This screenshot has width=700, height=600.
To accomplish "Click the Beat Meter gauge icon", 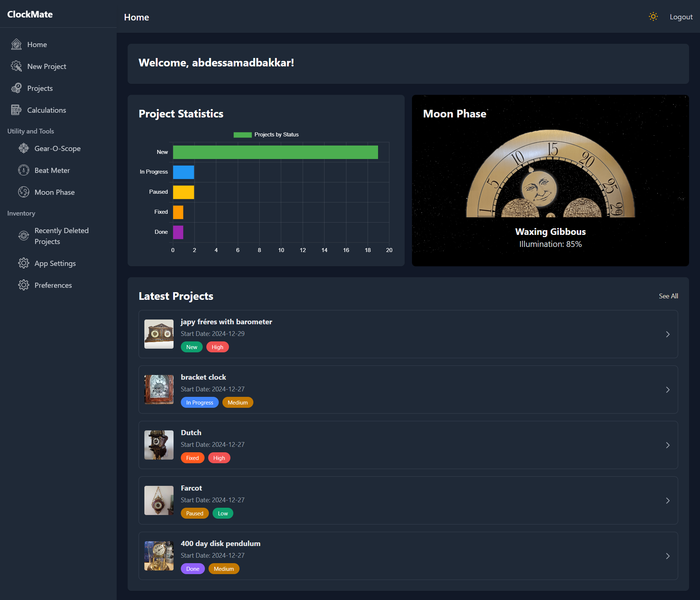I will pos(24,170).
